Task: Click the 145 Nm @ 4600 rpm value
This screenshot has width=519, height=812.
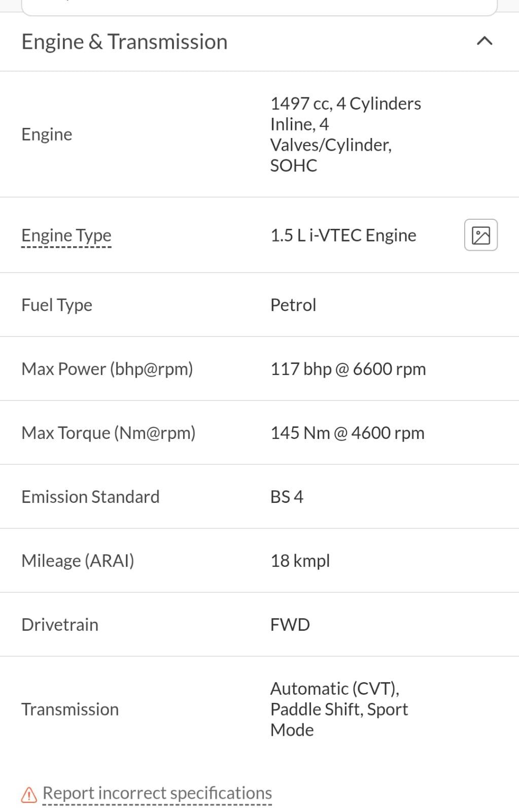Action: point(348,432)
